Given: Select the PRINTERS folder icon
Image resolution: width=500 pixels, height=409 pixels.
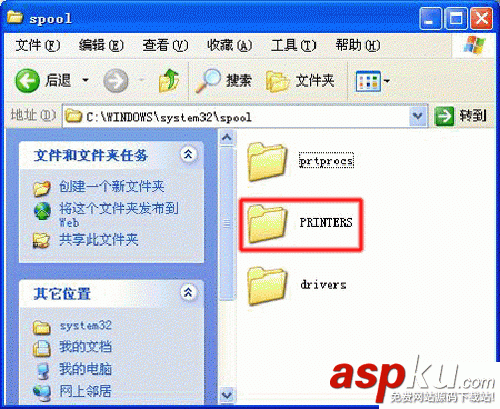Looking at the screenshot, I should 267,224.
